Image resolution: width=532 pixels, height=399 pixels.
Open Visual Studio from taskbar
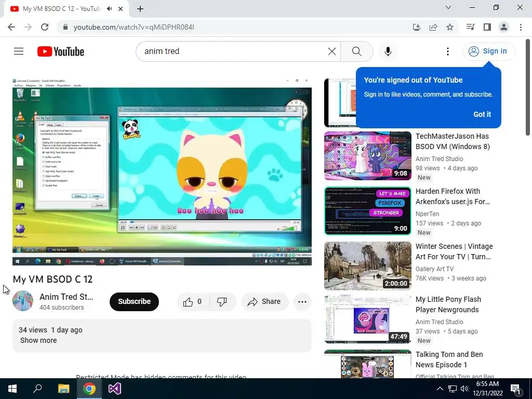[x=115, y=389]
